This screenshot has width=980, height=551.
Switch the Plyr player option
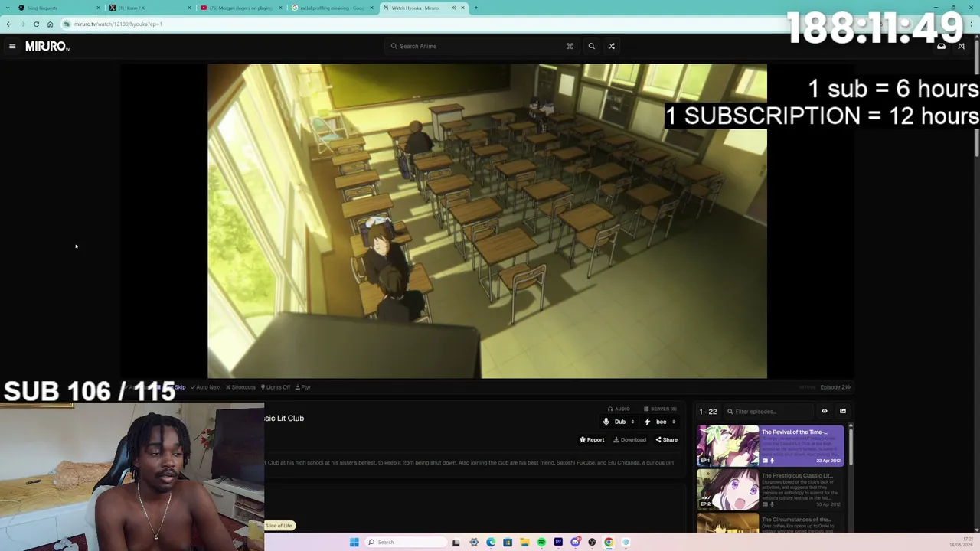pos(303,387)
